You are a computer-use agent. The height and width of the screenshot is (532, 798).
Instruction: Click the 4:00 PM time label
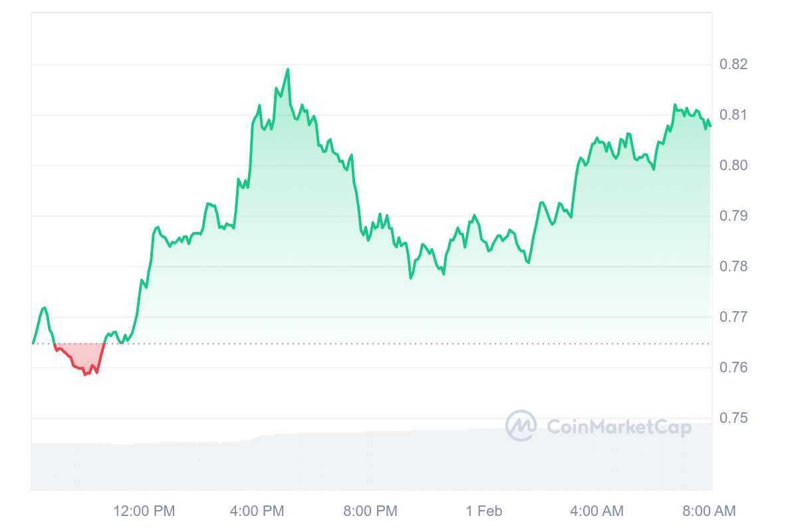coord(258,511)
